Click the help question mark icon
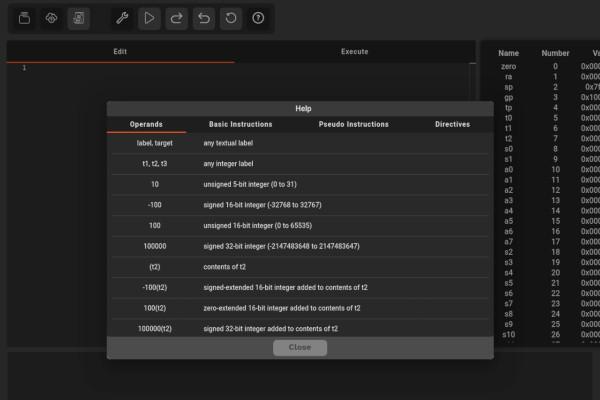Viewport: 600px width, 400px height. tap(258, 18)
